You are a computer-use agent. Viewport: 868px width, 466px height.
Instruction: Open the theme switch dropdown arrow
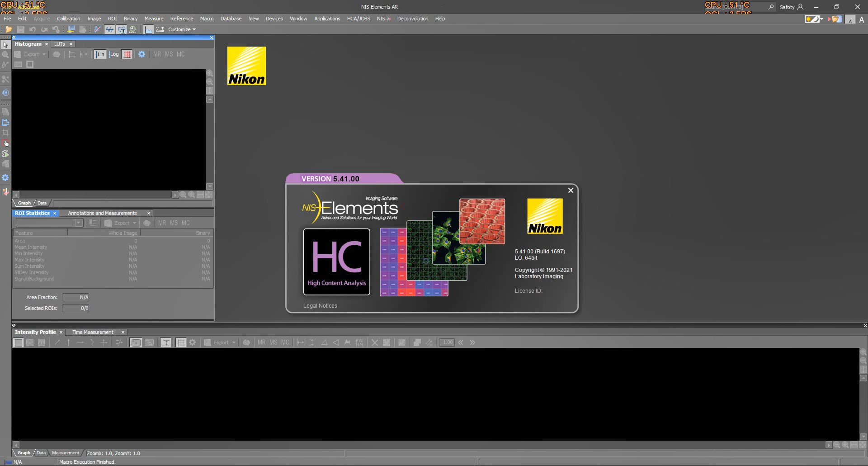[x=821, y=19]
